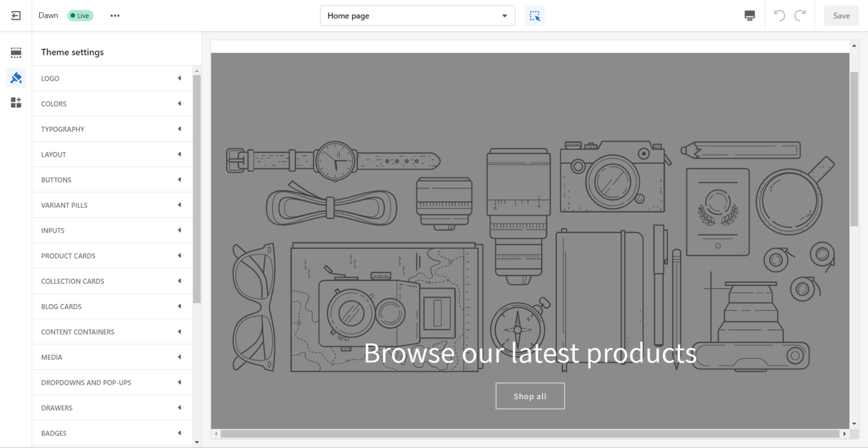Activate the section inspector tool
The height and width of the screenshot is (448, 868).
tap(534, 15)
